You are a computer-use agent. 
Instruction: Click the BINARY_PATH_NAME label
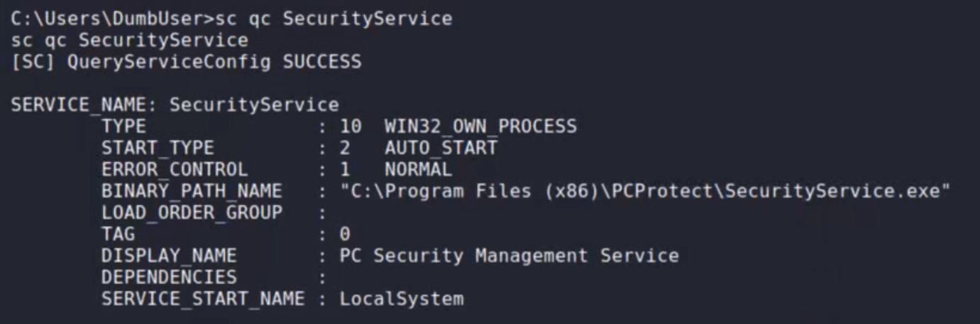[x=192, y=191]
